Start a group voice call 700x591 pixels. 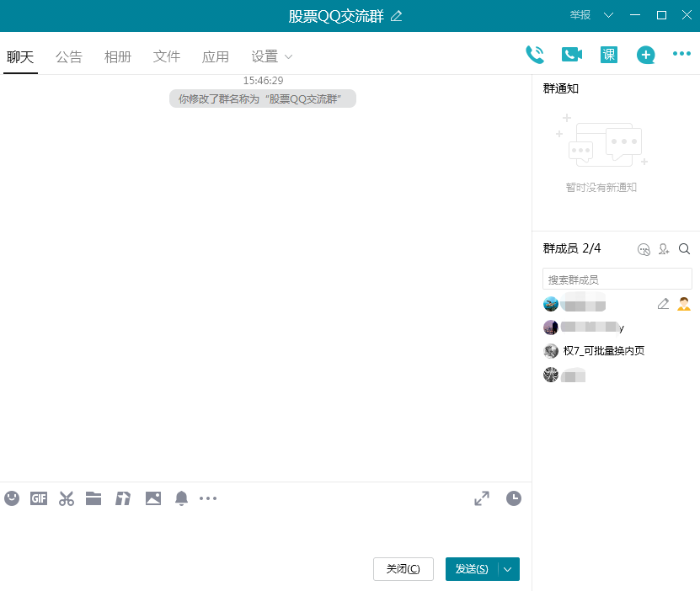click(x=535, y=55)
